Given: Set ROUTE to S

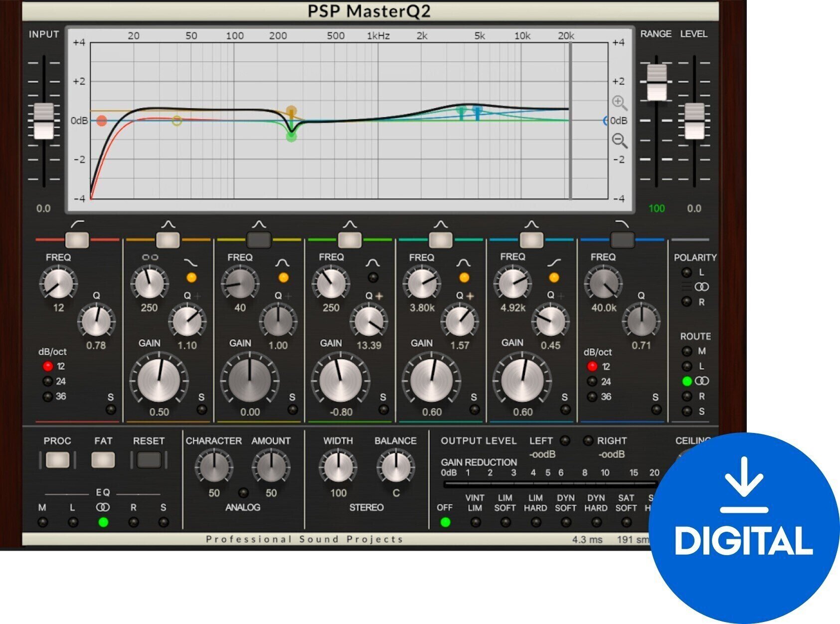Looking at the screenshot, I should point(686,412).
